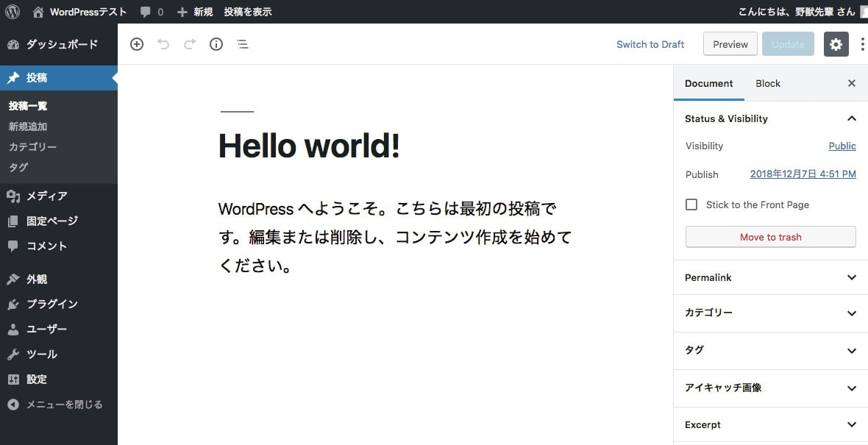Screen dimensions: 868x445
Task: Open ツール in the sidebar
Action: pos(59,355)
